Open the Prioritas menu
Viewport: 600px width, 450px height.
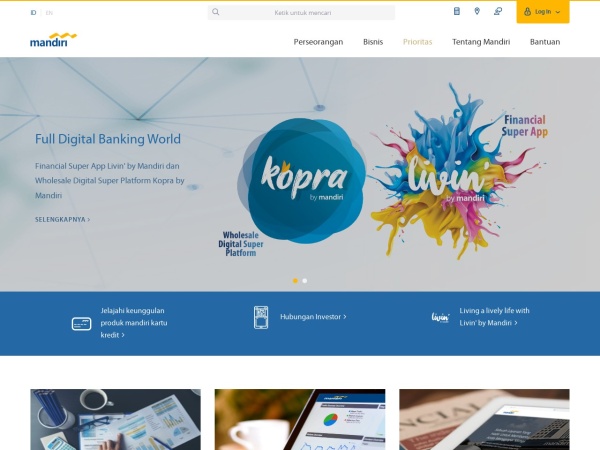(417, 42)
